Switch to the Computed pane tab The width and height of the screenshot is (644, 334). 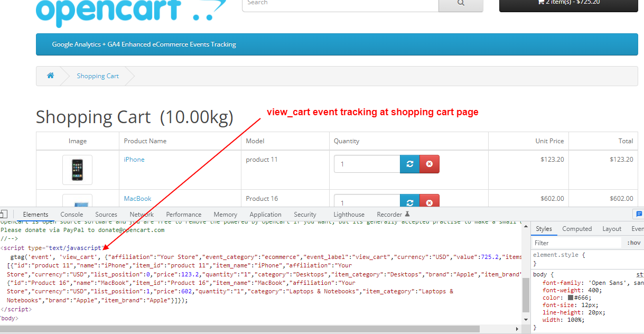(577, 229)
